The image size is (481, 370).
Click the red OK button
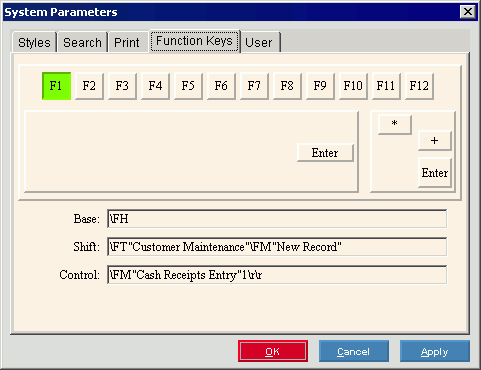[x=273, y=351]
